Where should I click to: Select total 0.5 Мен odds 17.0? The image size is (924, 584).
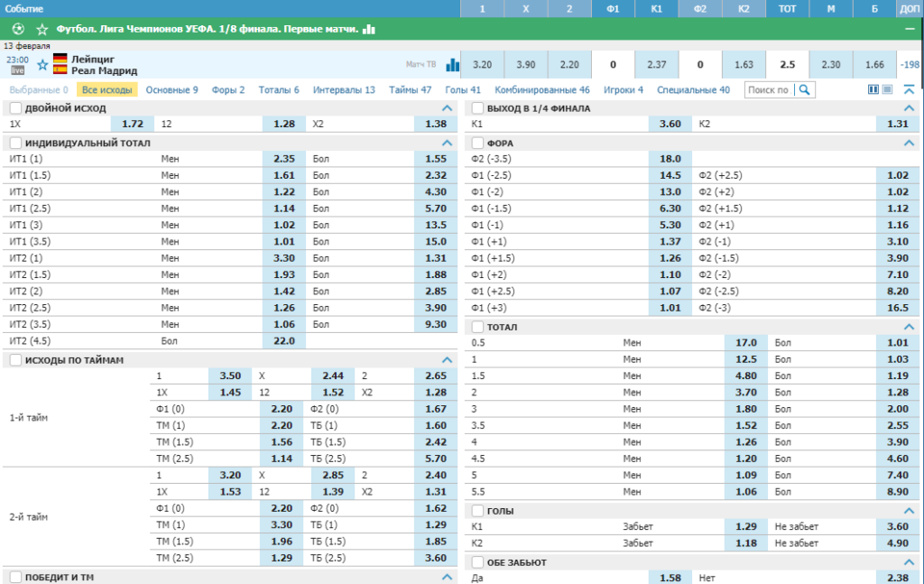746,342
